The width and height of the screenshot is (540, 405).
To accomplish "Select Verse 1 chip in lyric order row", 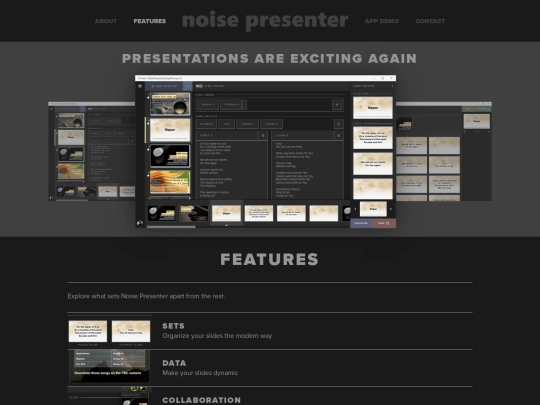I will 208,104.
